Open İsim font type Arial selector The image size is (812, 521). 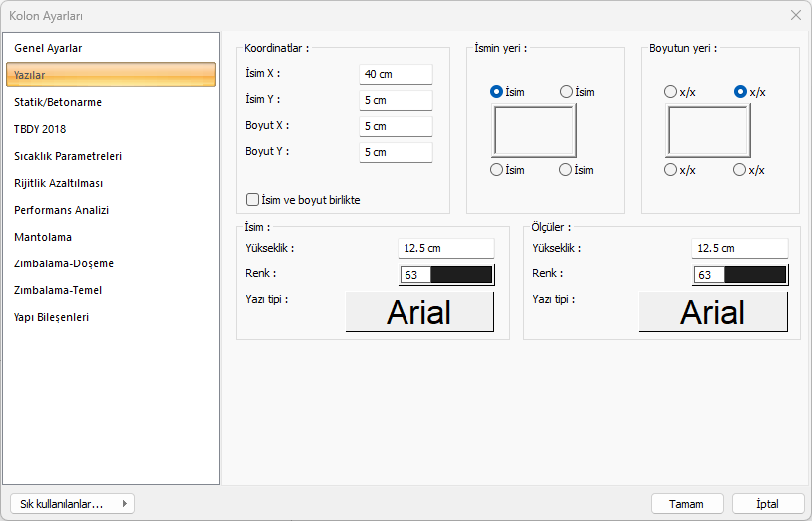tap(419, 312)
